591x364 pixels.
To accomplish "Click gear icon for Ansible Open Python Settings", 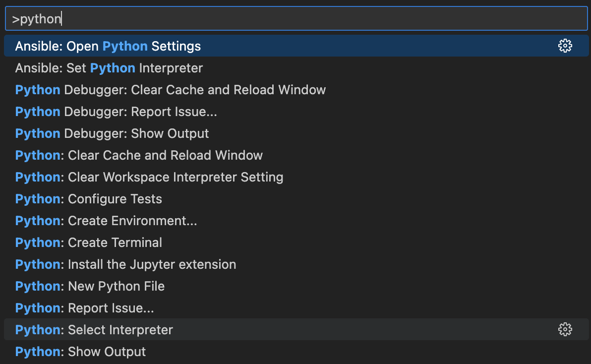I will [x=565, y=46].
